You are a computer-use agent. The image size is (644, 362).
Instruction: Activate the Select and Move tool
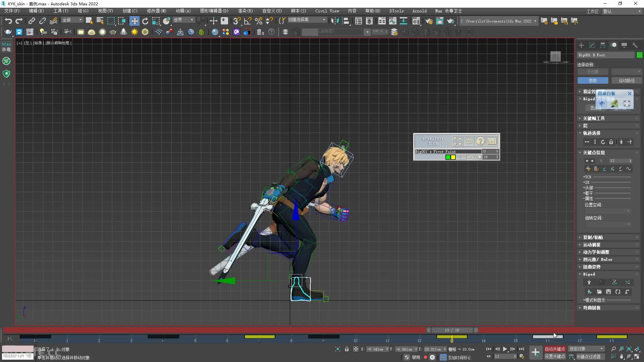click(x=135, y=21)
